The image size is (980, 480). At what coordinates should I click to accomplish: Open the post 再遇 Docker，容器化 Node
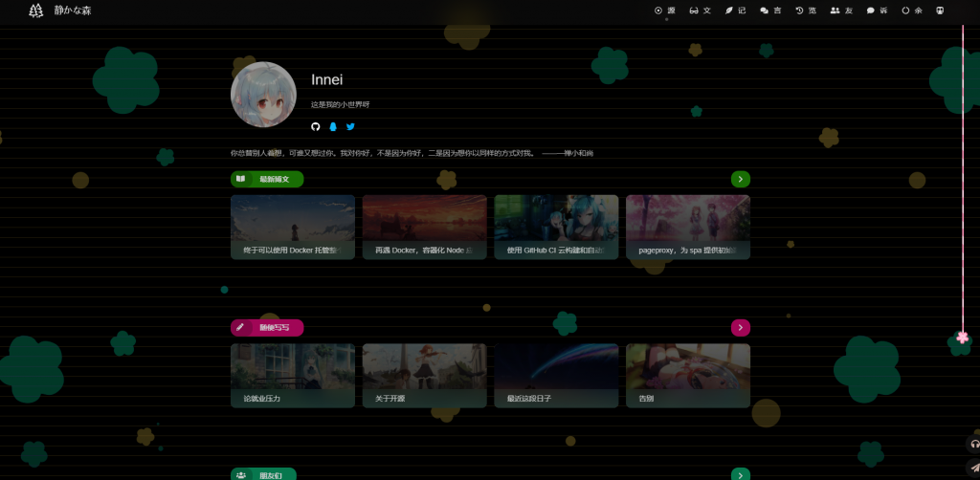coord(424,228)
